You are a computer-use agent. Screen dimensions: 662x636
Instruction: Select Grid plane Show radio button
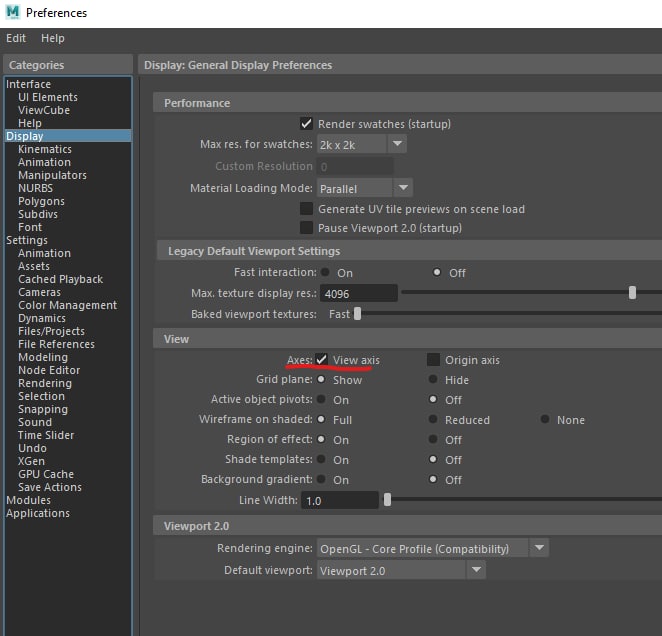point(321,379)
